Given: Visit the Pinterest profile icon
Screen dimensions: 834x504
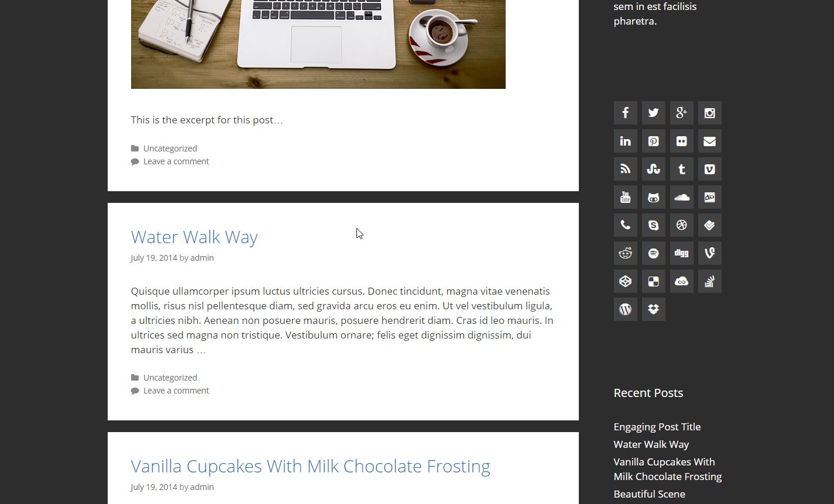Looking at the screenshot, I should (653, 141).
